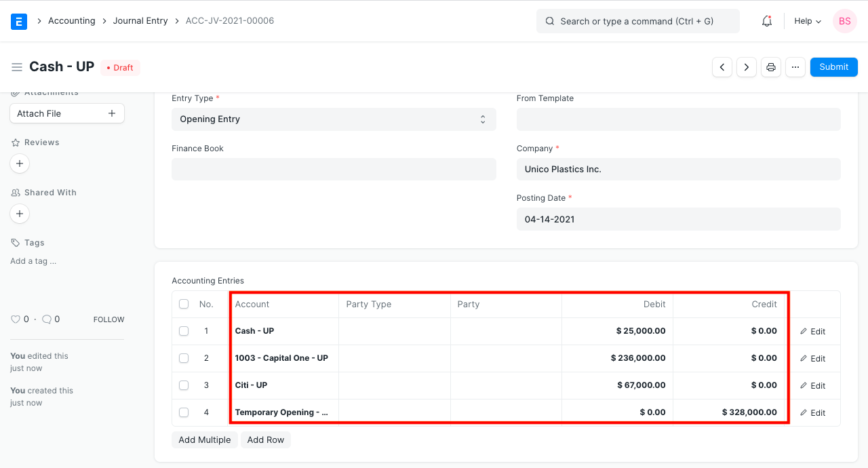Select all accounting entry rows
Image resolution: width=868 pixels, height=468 pixels.
(184, 304)
